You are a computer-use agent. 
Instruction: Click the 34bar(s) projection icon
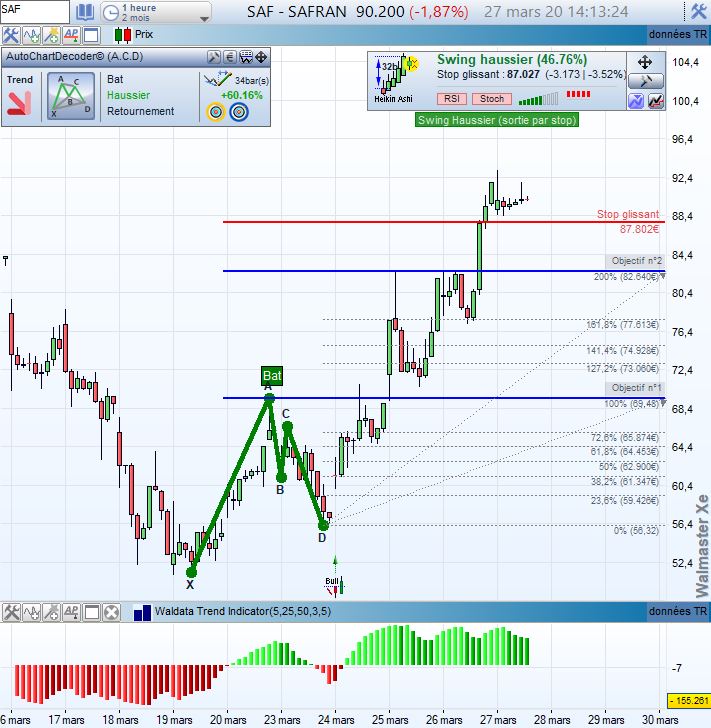pos(218,79)
